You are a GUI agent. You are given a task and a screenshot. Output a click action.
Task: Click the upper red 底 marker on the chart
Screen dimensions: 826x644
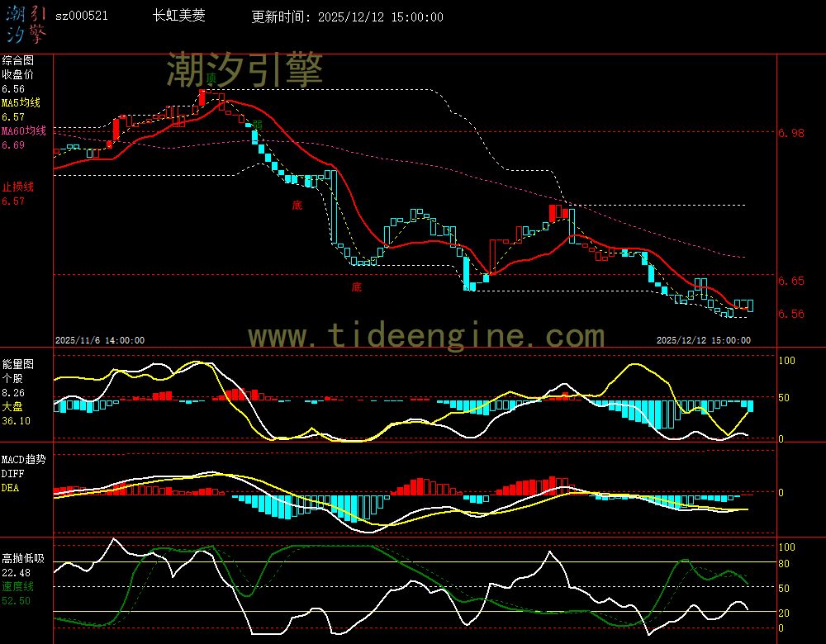tap(297, 205)
